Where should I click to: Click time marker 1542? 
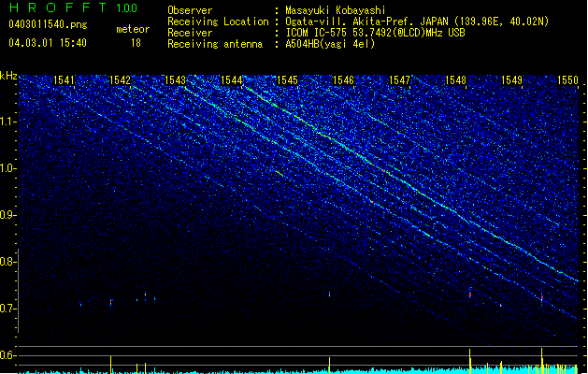120,80
